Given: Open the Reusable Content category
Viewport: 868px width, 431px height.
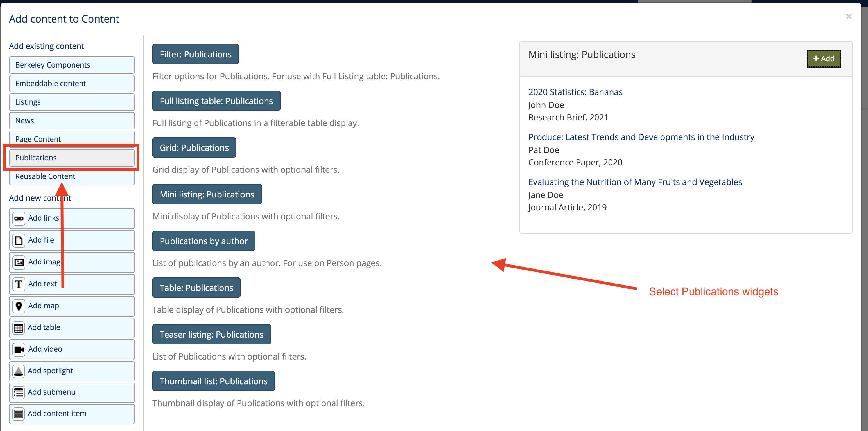Looking at the screenshot, I should coord(72,176).
